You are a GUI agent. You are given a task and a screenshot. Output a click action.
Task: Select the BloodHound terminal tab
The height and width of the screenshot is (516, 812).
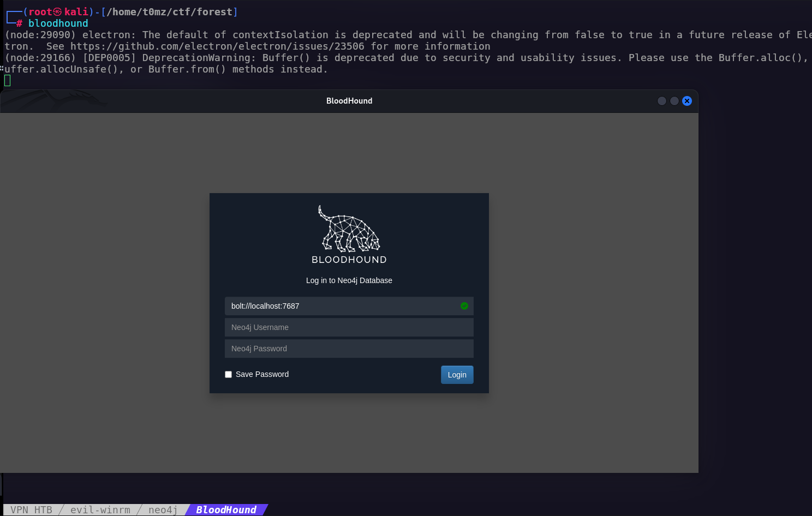226,510
